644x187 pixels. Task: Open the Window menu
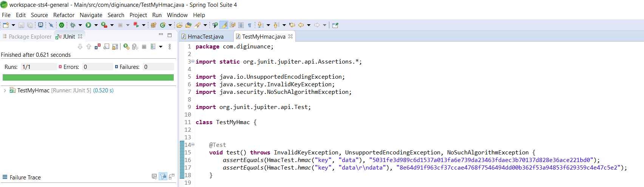[177, 15]
